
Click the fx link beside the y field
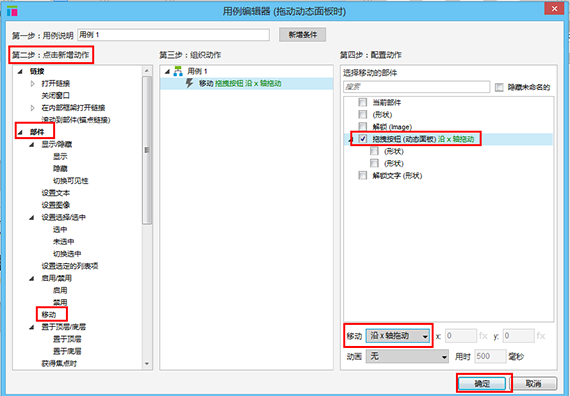pos(541,336)
